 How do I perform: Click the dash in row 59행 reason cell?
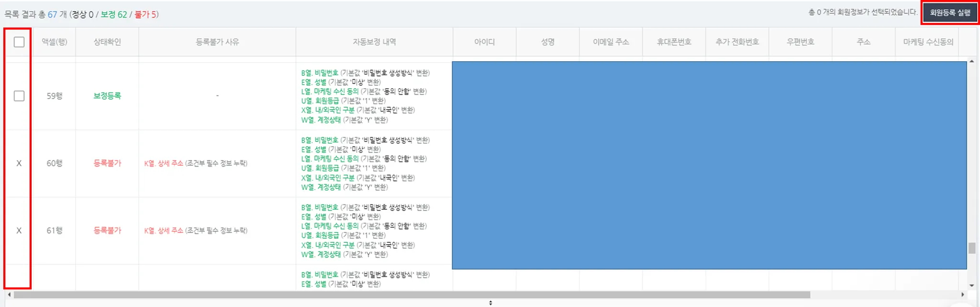point(217,96)
